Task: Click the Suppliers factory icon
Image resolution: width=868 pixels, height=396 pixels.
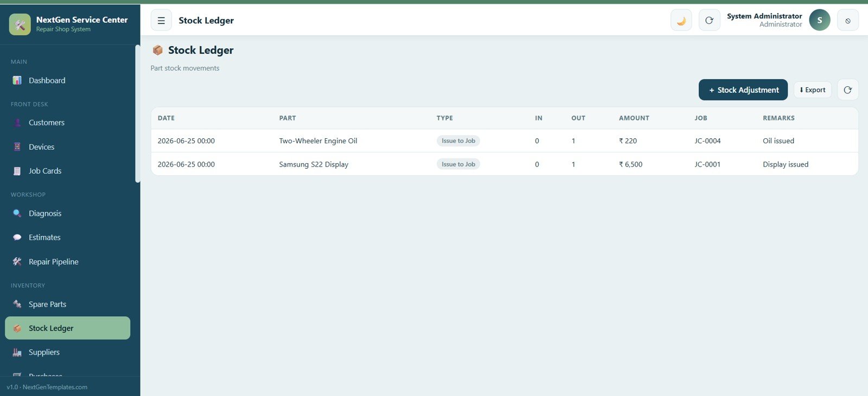Action: pyautogui.click(x=17, y=352)
